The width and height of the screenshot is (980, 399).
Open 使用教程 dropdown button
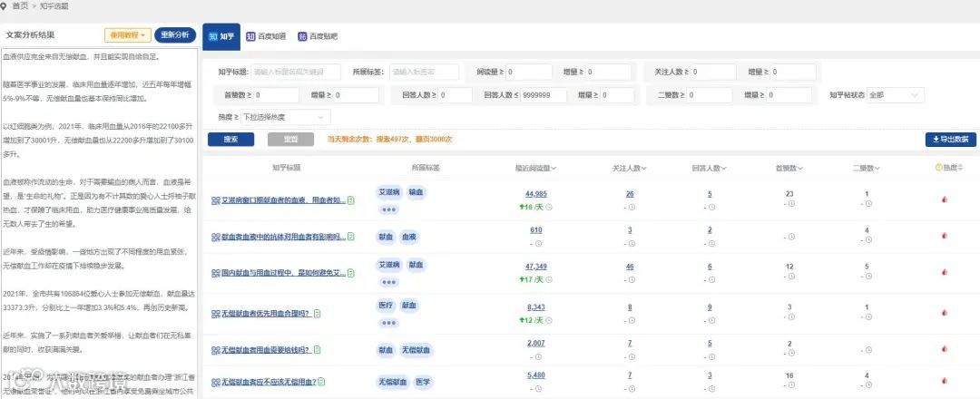tap(128, 35)
